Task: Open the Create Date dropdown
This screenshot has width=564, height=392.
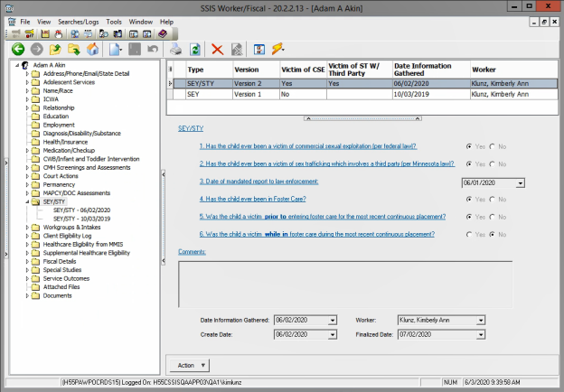Action: pyautogui.click(x=333, y=335)
